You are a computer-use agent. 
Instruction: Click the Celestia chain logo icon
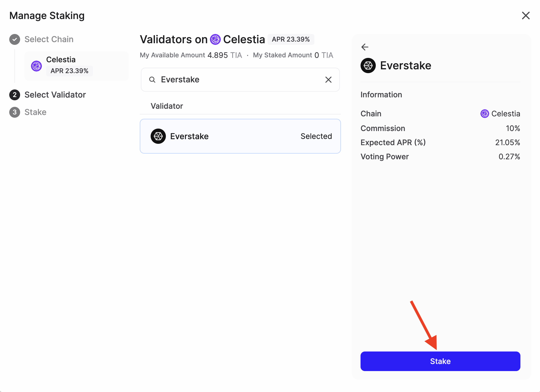(36, 66)
